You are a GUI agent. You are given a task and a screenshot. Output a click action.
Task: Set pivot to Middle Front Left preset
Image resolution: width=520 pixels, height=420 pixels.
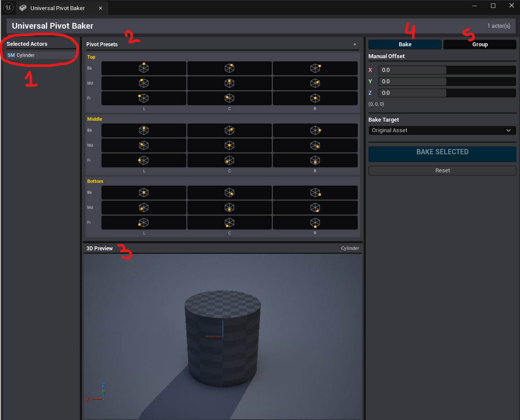[144, 160]
